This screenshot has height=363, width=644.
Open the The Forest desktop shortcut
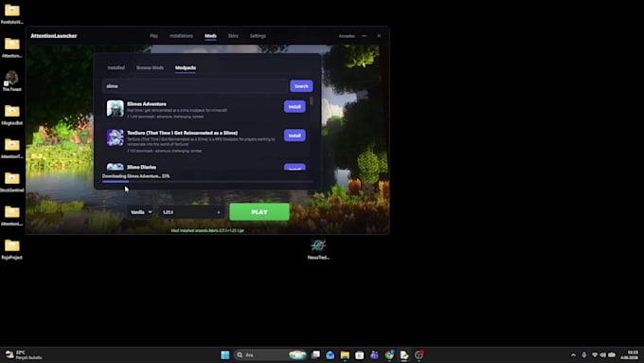click(12, 81)
